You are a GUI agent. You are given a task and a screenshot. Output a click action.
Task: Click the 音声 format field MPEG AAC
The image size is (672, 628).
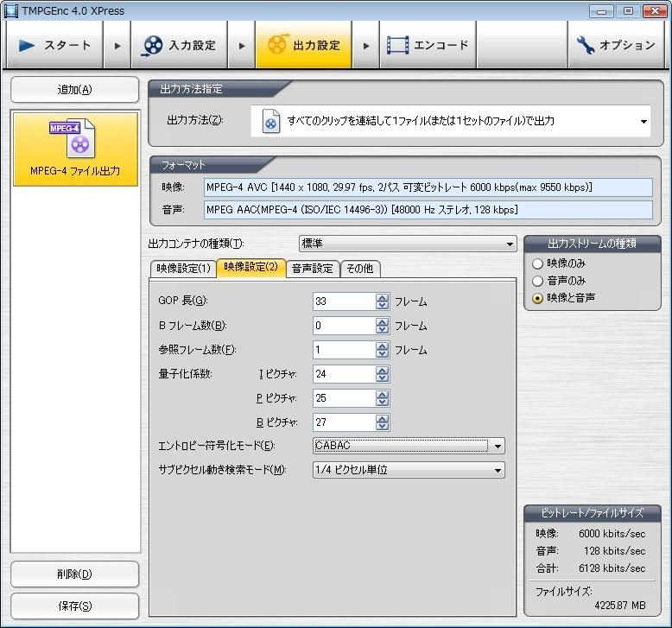[x=428, y=210]
